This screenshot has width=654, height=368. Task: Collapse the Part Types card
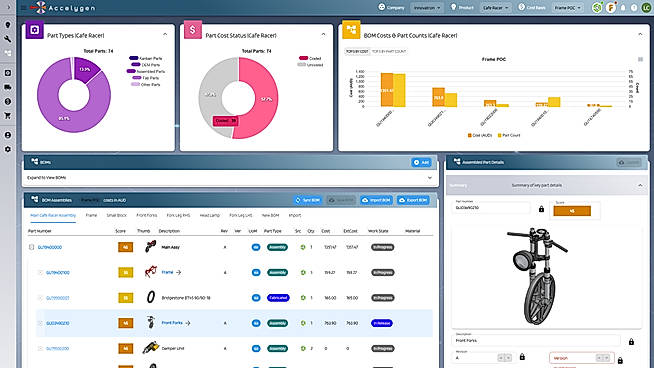tap(165, 35)
